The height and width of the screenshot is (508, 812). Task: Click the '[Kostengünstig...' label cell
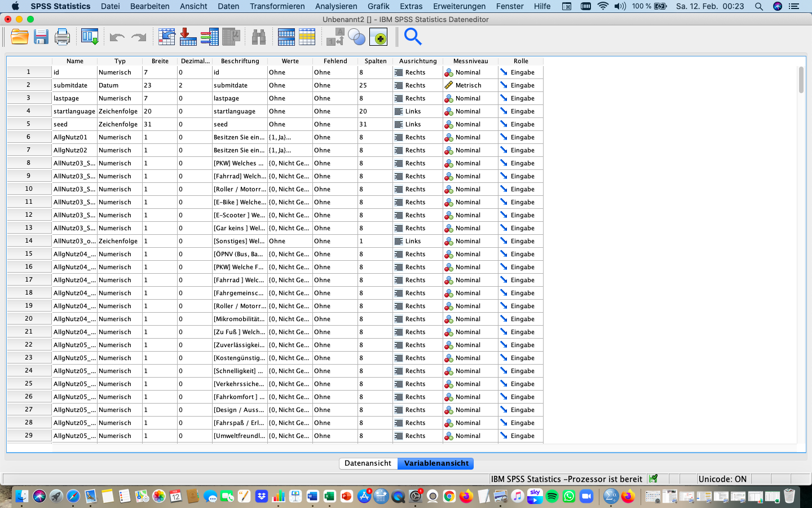(240, 358)
